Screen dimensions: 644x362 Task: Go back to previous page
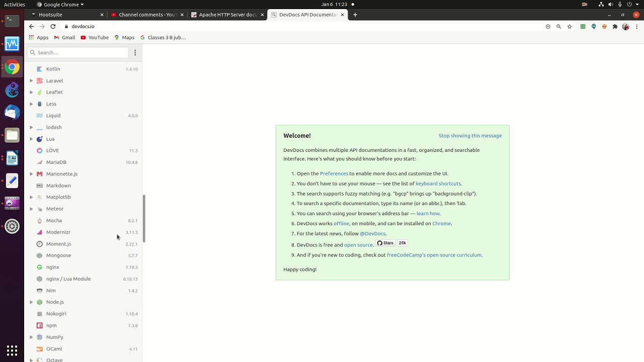click(x=32, y=26)
